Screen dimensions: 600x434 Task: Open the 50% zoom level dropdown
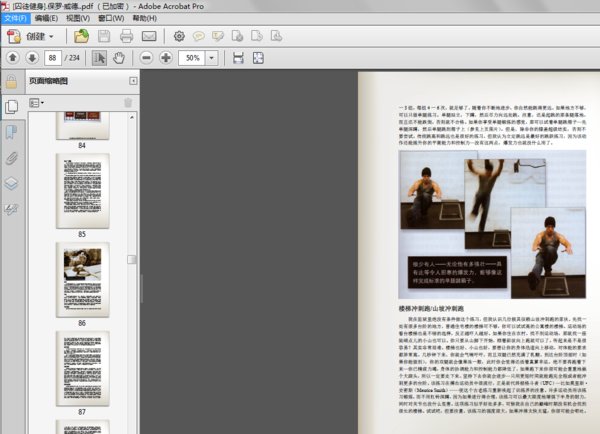coord(213,59)
